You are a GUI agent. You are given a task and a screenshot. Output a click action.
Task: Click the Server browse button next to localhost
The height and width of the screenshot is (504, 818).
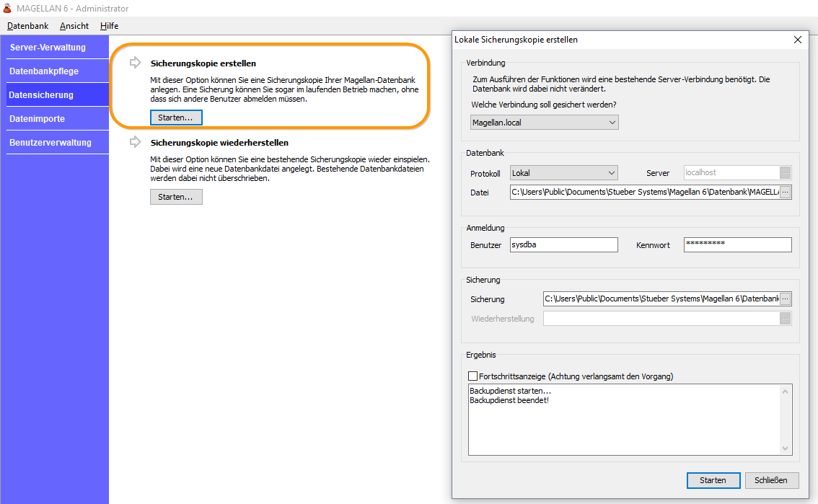click(785, 172)
